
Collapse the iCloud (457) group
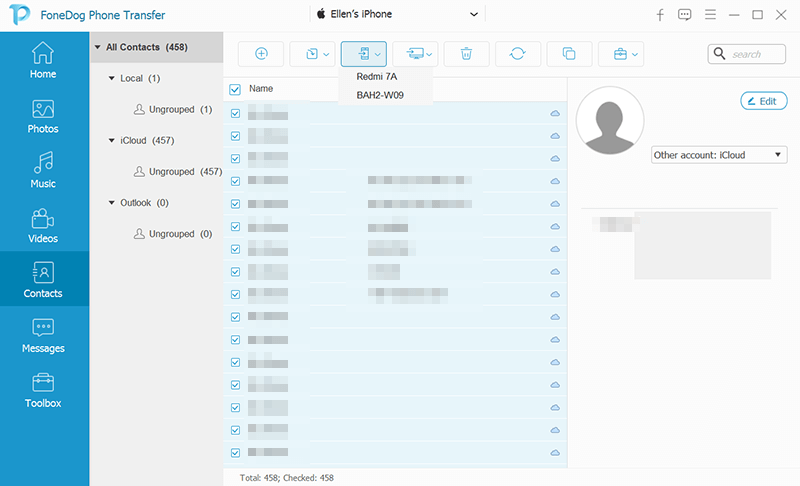(111, 140)
